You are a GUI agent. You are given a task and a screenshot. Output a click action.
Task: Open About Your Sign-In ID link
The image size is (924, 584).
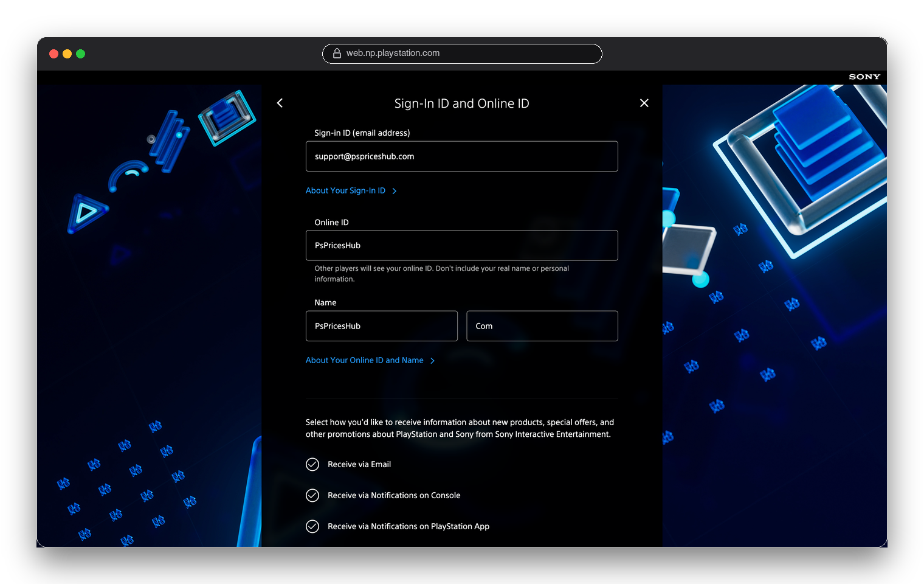tap(345, 190)
